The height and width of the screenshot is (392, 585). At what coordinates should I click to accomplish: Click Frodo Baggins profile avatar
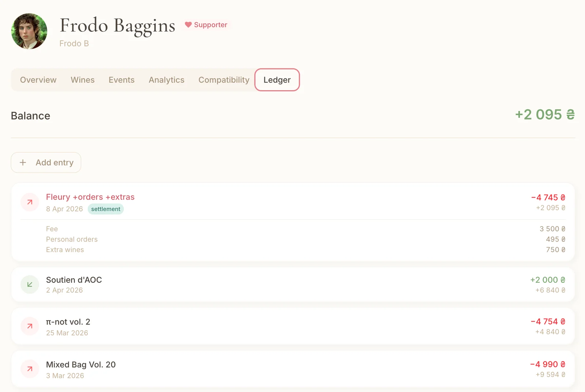[x=29, y=31]
